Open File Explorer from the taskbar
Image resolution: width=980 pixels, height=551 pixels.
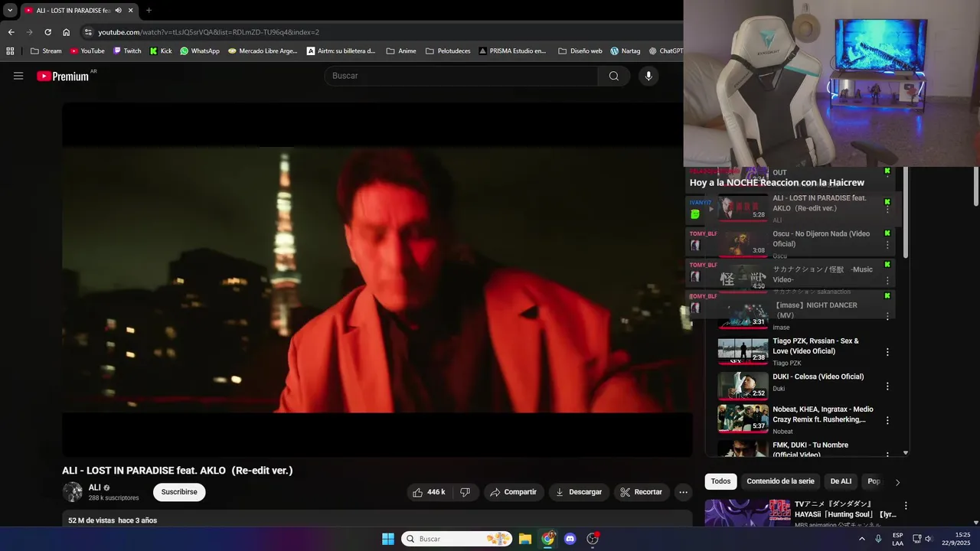pos(525,539)
